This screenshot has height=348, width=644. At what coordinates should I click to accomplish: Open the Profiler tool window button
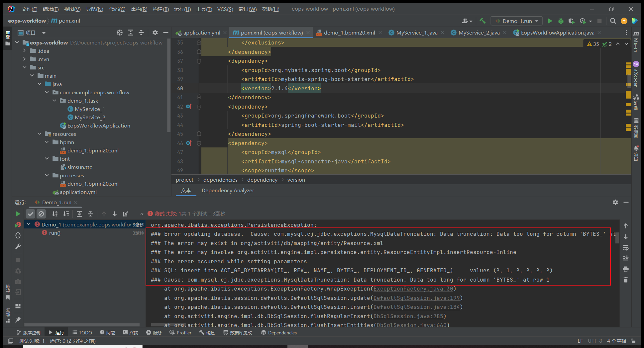180,333
